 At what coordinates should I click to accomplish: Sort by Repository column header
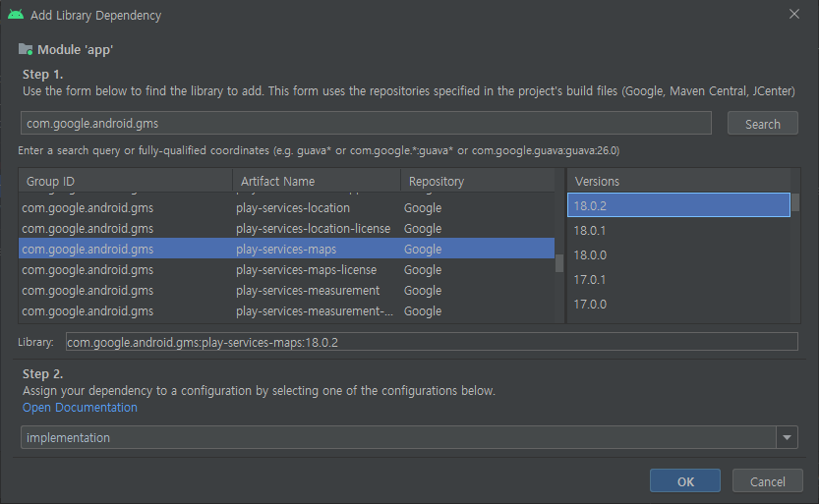click(x=478, y=181)
